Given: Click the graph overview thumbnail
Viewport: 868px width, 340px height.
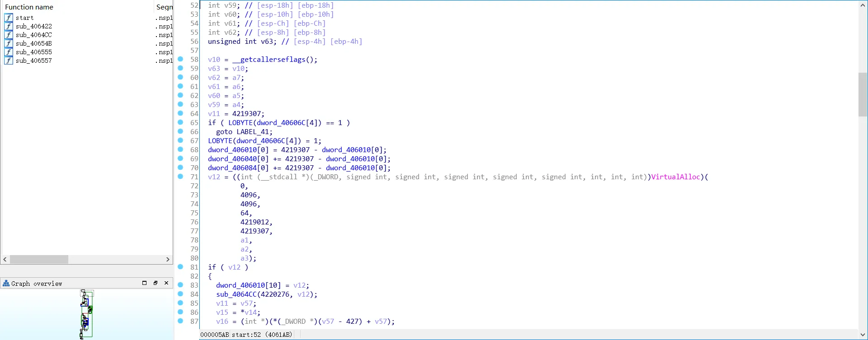Looking at the screenshot, I should tap(86, 314).
